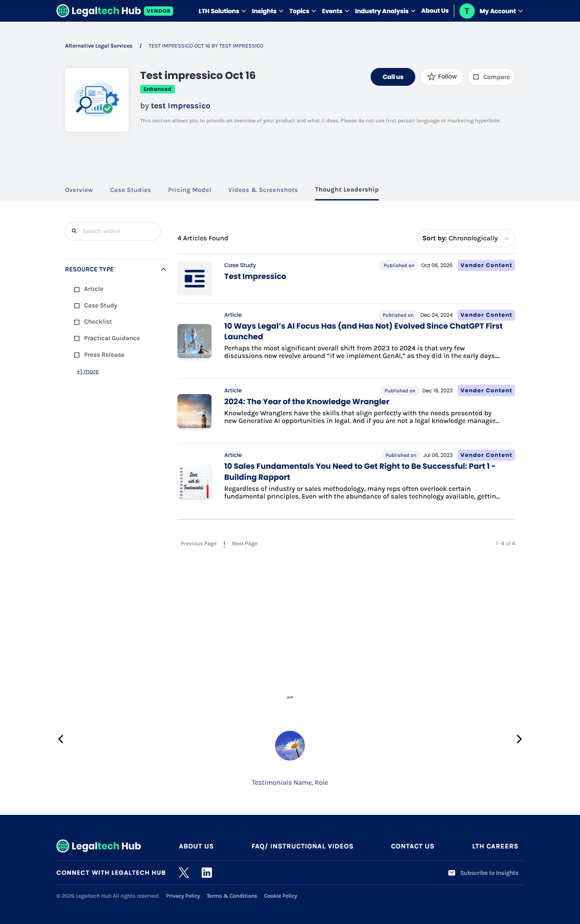Click the search magnifier icon
The height and width of the screenshot is (924, 580).
tap(74, 231)
